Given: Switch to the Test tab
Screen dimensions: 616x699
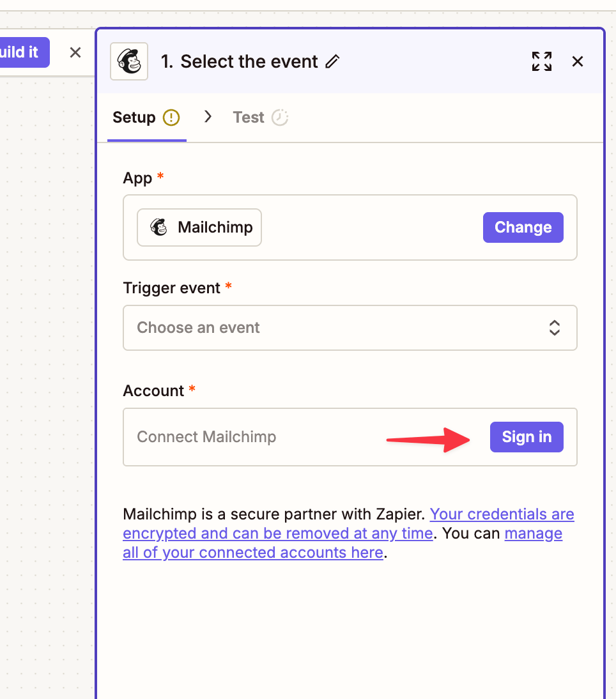Looking at the screenshot, I should pyautogui.click(x=249, y=118).
